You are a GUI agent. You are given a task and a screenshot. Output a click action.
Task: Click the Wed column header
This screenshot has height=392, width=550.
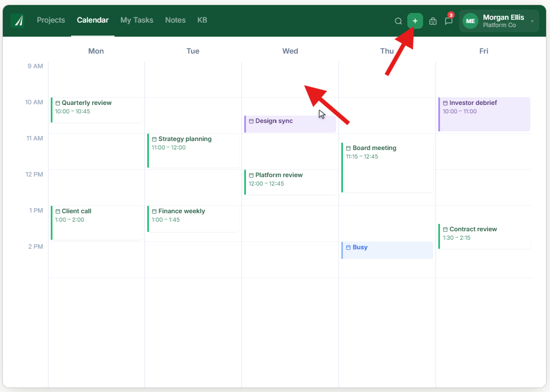point(290,51)
